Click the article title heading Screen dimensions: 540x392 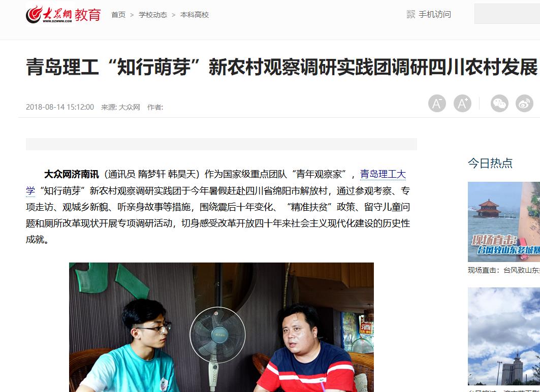(282, 67)
